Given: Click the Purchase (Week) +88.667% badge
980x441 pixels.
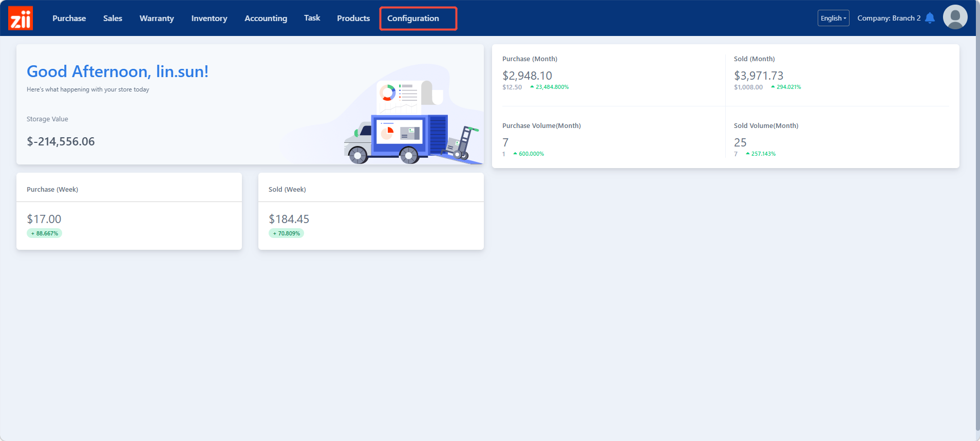Looking at the screenshot, I should [x=45, y=233].
